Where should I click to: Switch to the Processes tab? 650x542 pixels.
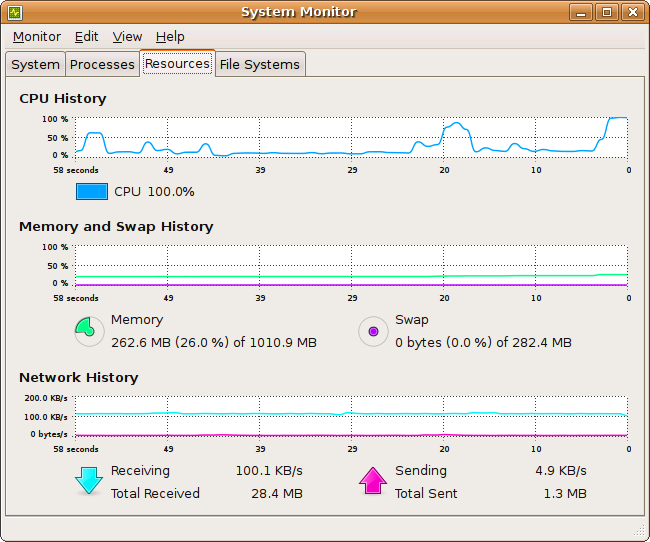(x=102, y=64)
